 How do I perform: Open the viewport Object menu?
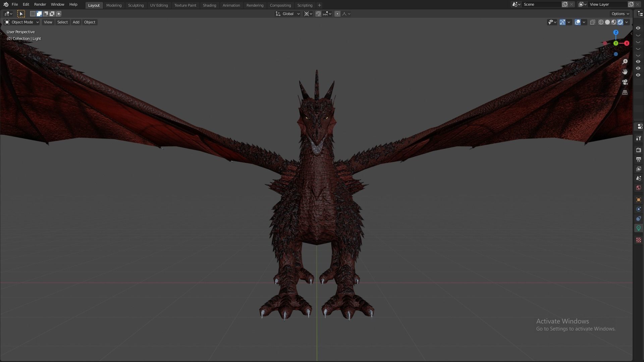[90, 22]
